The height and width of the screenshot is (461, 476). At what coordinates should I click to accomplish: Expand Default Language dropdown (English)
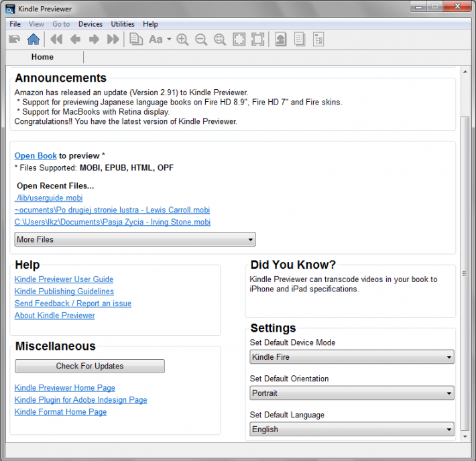point(352,429)
